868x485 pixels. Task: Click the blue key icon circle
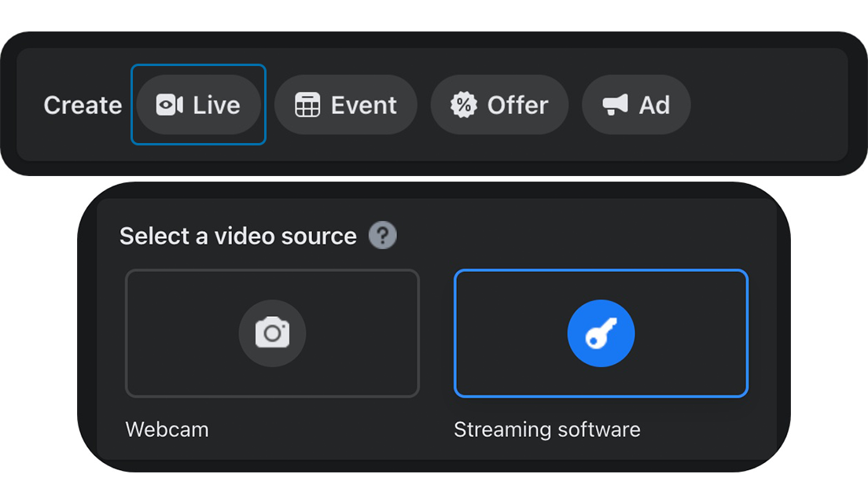click(601, 334)
